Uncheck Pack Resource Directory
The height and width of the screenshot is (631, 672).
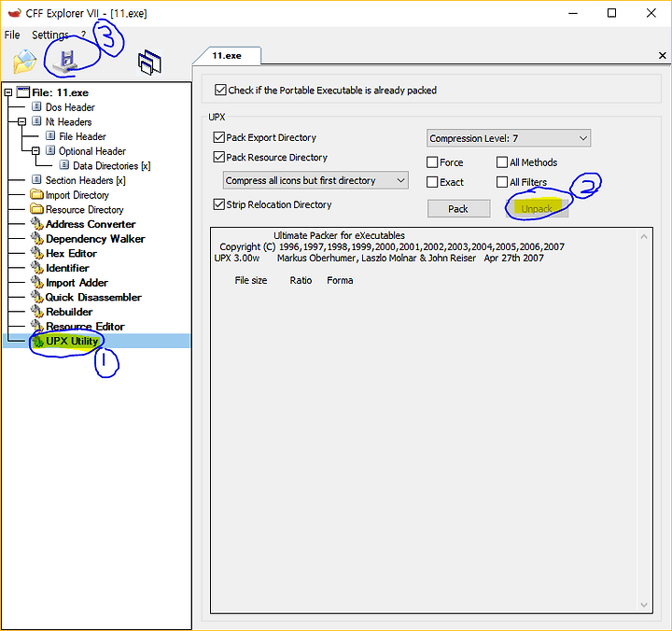[x=218, y=157]
